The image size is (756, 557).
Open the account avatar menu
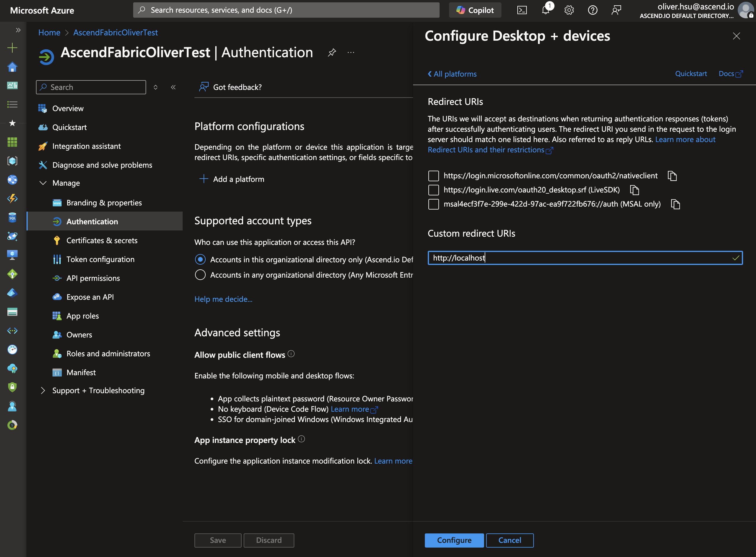(746, 10)
